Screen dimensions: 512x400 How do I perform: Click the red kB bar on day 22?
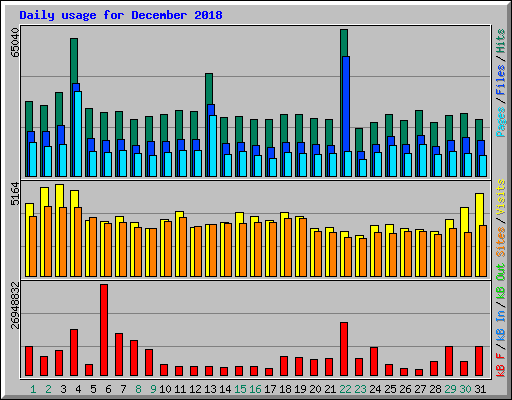click(344, 349)
